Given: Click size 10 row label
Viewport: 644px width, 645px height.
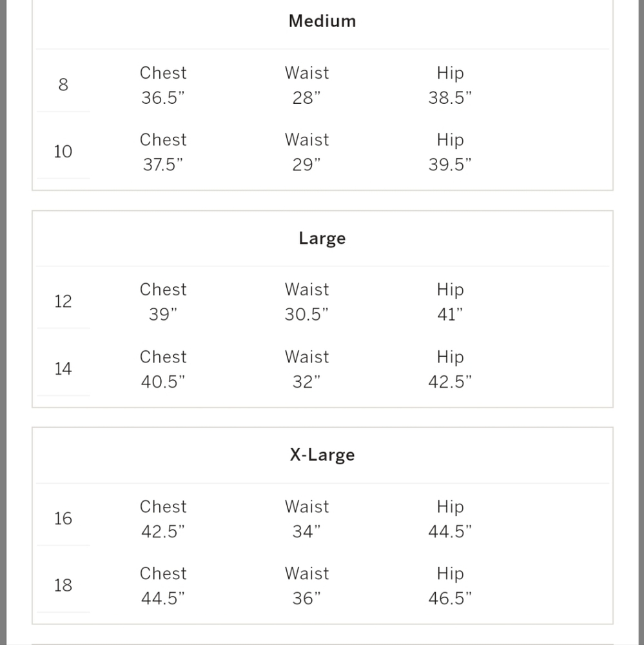Looking at the screenshot, I should 63,152.
